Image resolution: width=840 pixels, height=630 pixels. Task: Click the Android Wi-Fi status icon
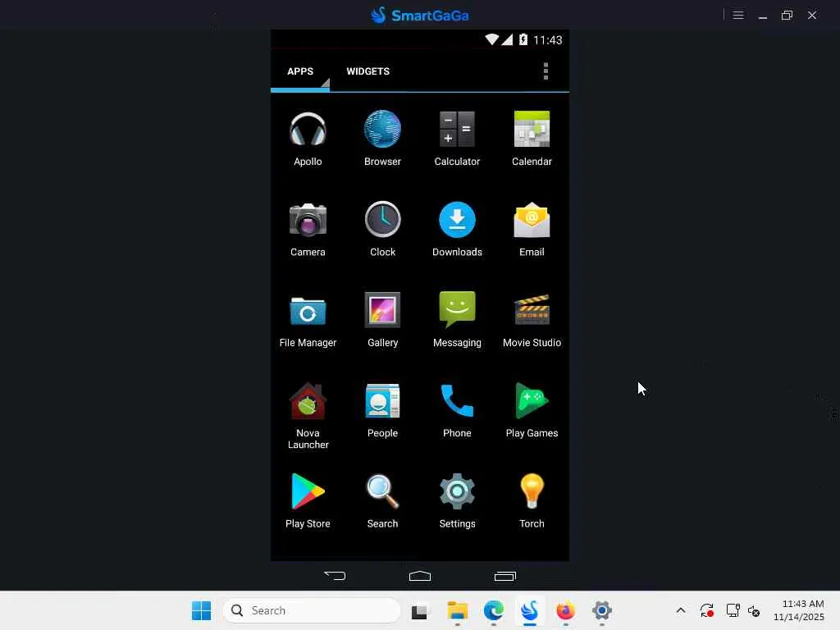(x=491, y=39)
